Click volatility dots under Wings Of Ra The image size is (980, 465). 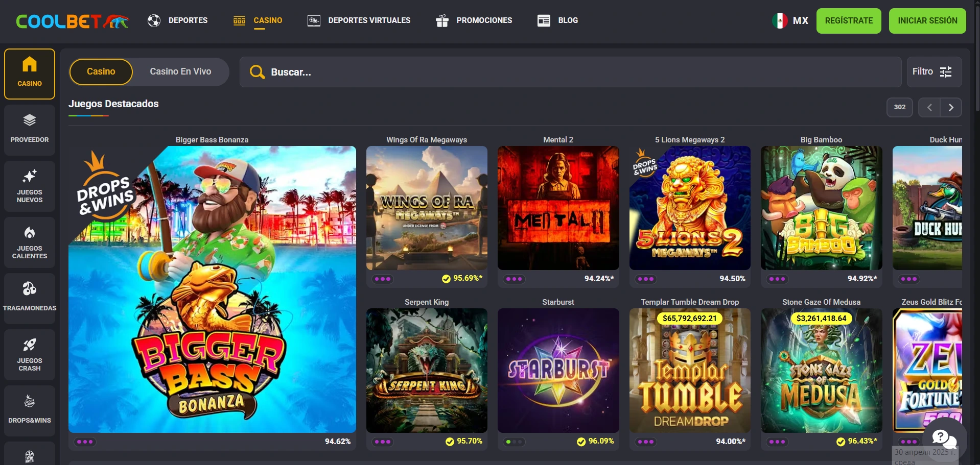(383, 279)
